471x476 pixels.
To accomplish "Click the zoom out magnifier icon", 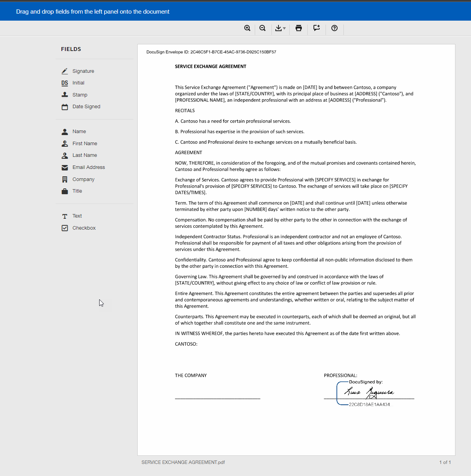I will tap(263, 28).
